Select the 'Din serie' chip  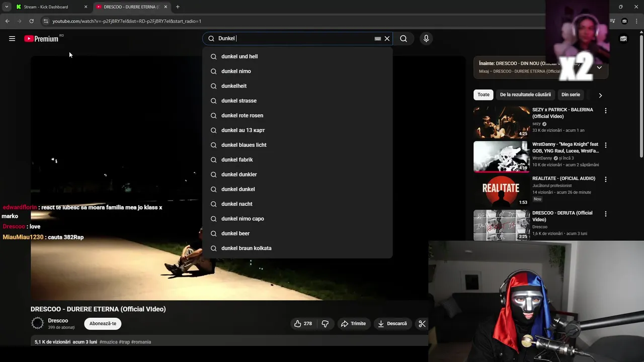[571, 95]
